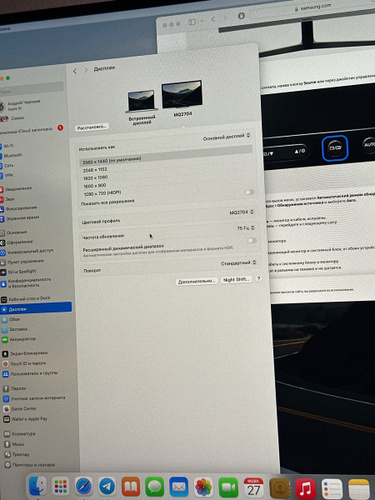Open FaceTime from the Dock

tap(228, 488)
